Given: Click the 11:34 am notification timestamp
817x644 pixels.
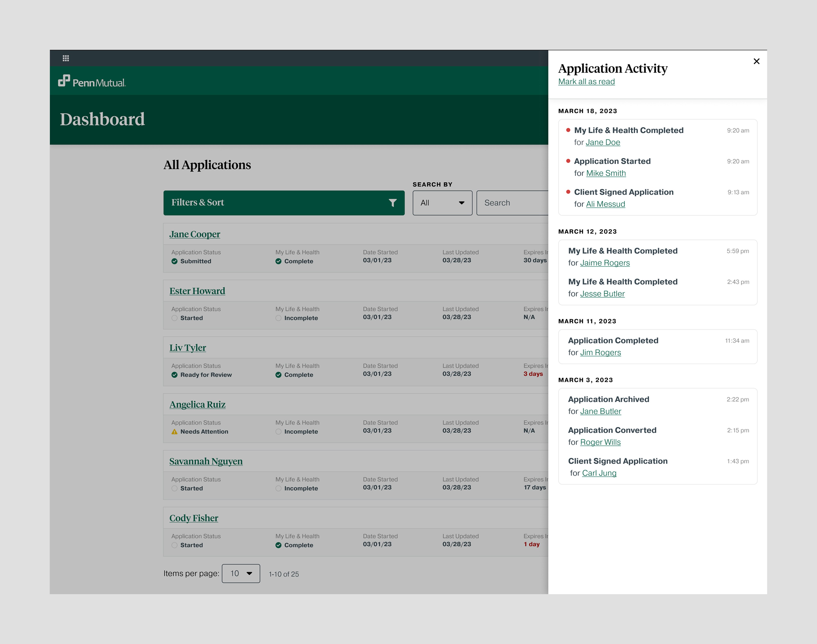Looking at the screenshot, I should click(737, 341).
